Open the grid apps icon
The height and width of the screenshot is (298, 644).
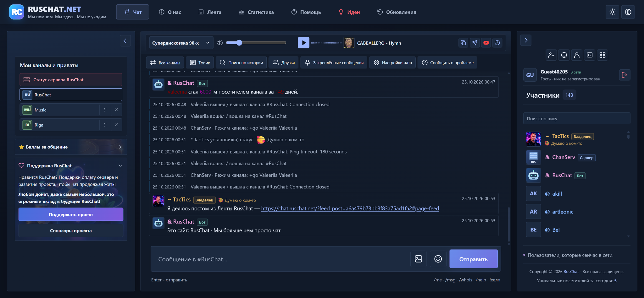pos(602,55)
